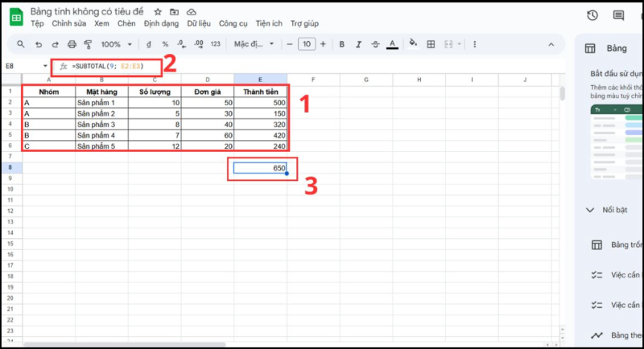
Task: Click the formula bar with SUBTOTAL formula
Action: [108, 66]
